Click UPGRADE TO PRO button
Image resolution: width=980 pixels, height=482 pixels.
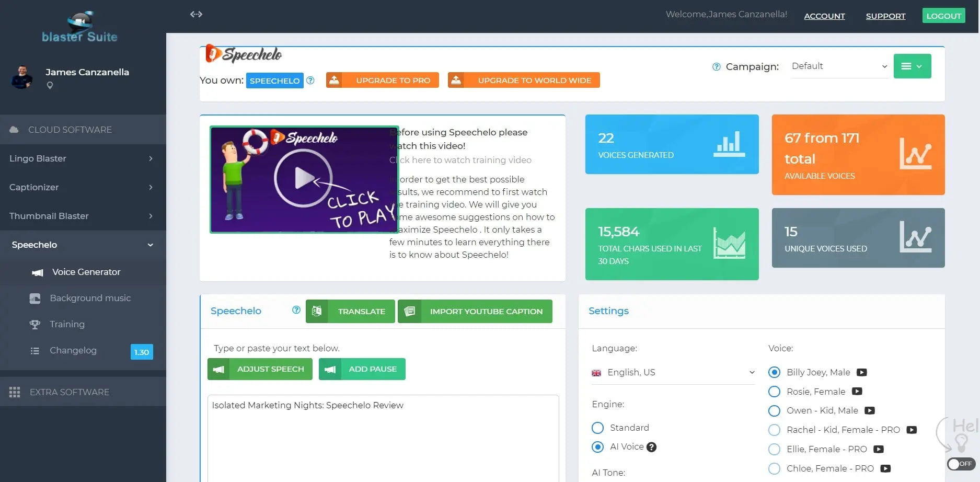(383, 80)
